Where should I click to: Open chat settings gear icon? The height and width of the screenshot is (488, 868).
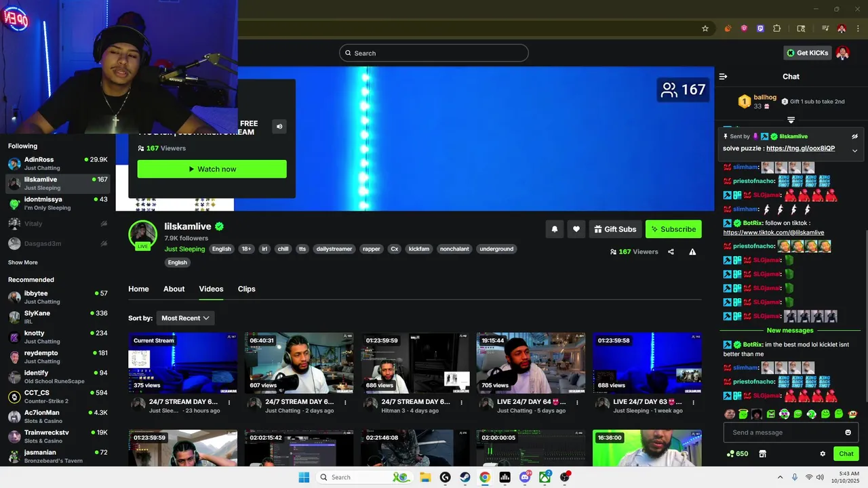pos(823,454)
